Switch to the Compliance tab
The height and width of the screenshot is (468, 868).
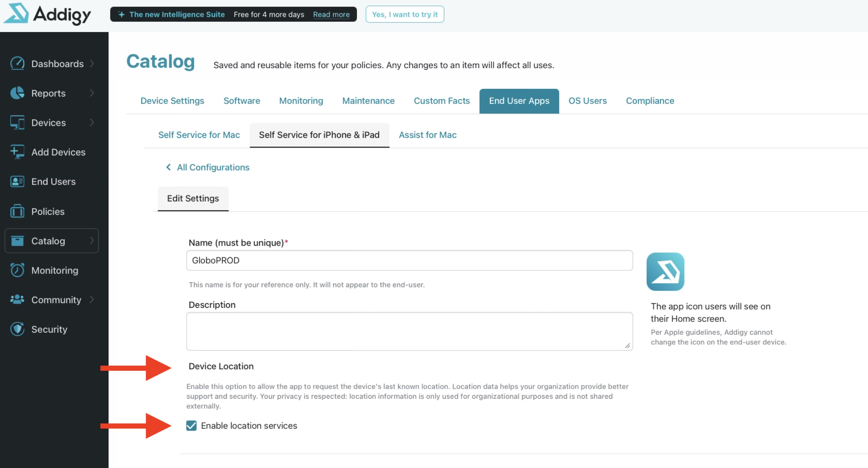coord(650,101)
